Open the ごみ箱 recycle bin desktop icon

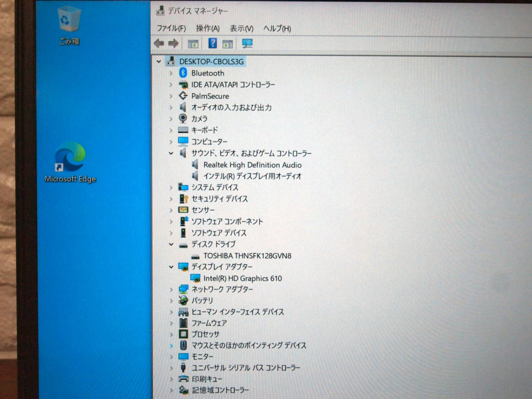69,25
